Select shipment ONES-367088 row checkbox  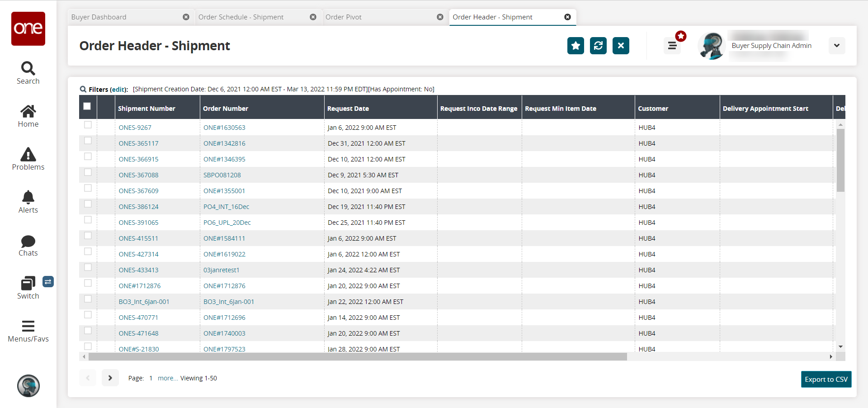click(x=88, y=172)
